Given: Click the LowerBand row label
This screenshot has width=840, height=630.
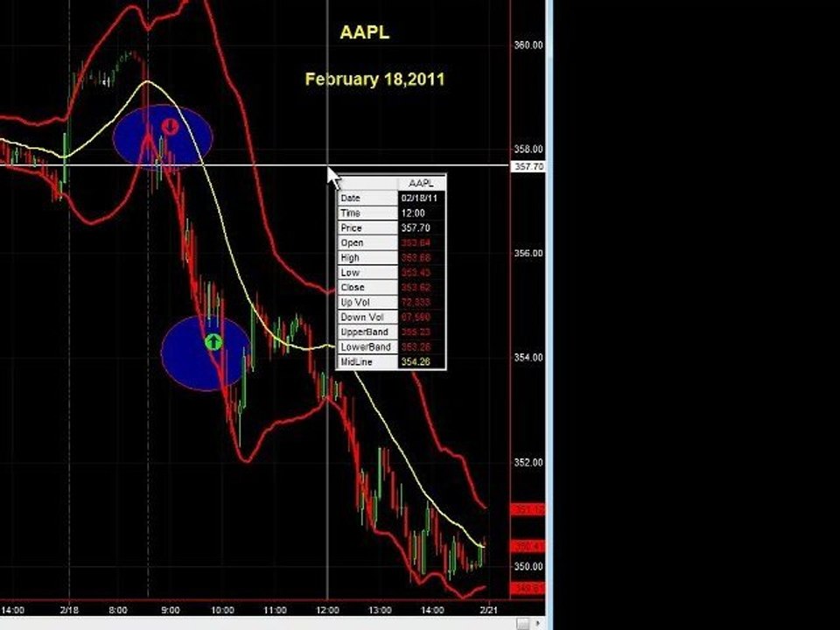Looking at the screenshot, I should pos(366,347).
